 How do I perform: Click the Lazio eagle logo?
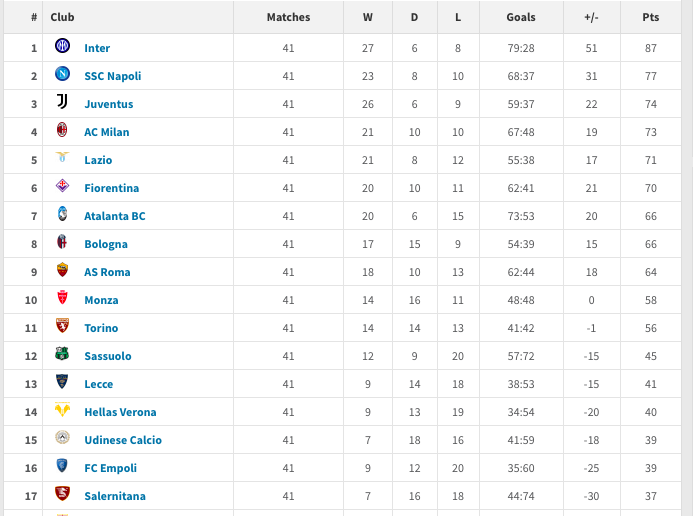62,159
